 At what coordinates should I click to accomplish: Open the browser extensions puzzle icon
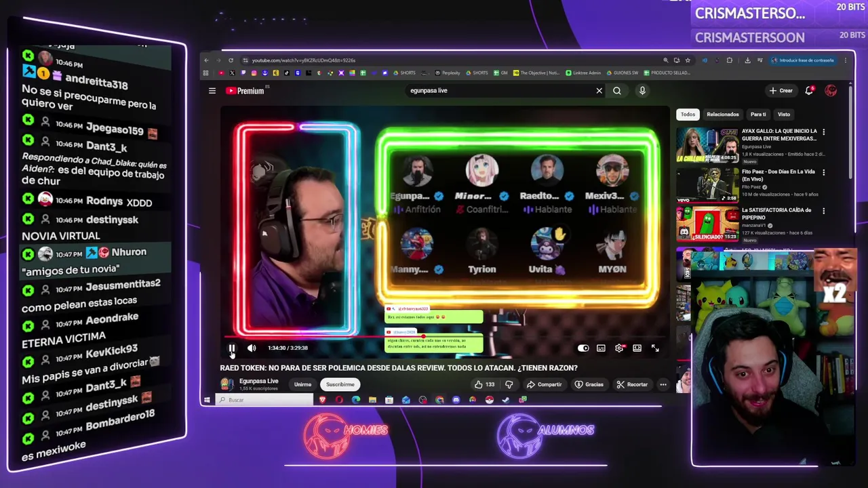coord(730,60)
